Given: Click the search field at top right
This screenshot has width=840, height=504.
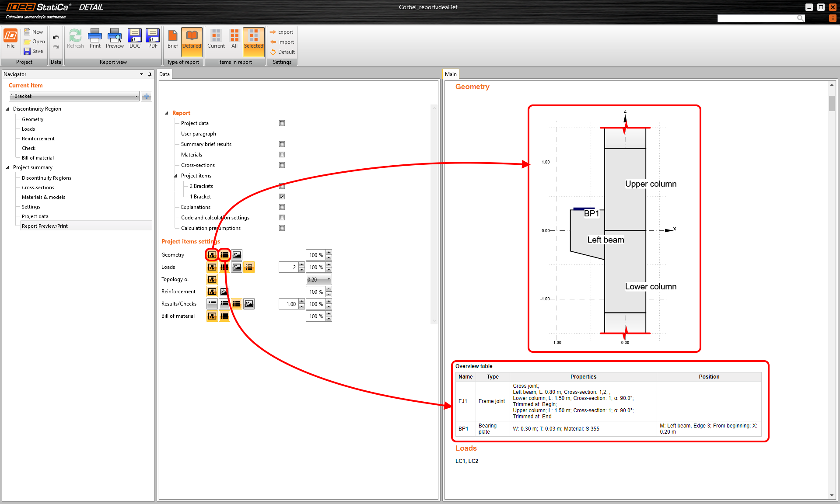Looking at the screenshot, I should click(757, 18).
